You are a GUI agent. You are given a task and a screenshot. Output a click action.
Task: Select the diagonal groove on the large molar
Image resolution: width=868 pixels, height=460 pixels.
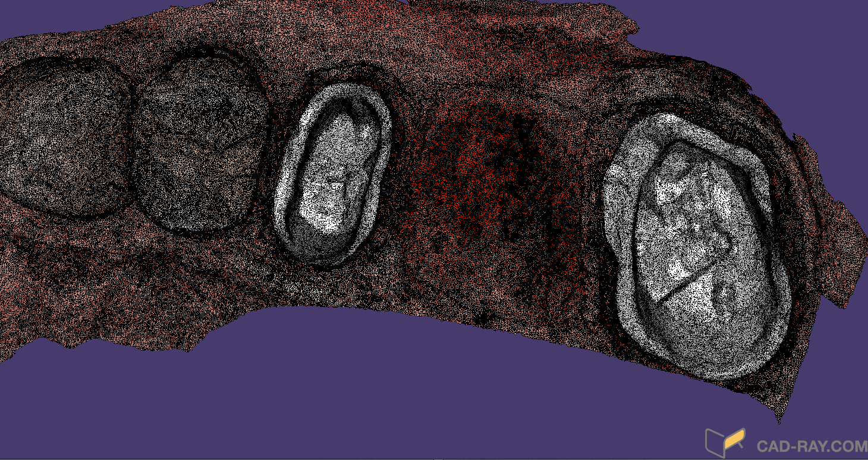(684, 284)
